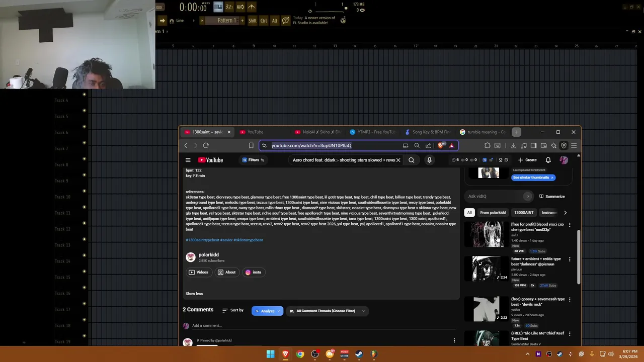Switch to the YTMP3 browser tab
Image resolution: width=644 pixels, height=362 pixels.
(373, 132)
